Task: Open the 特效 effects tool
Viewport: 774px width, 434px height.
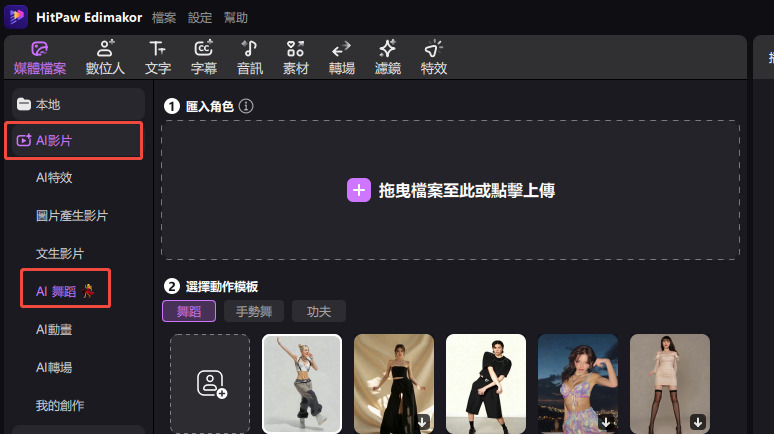Action: click(434, 58)
